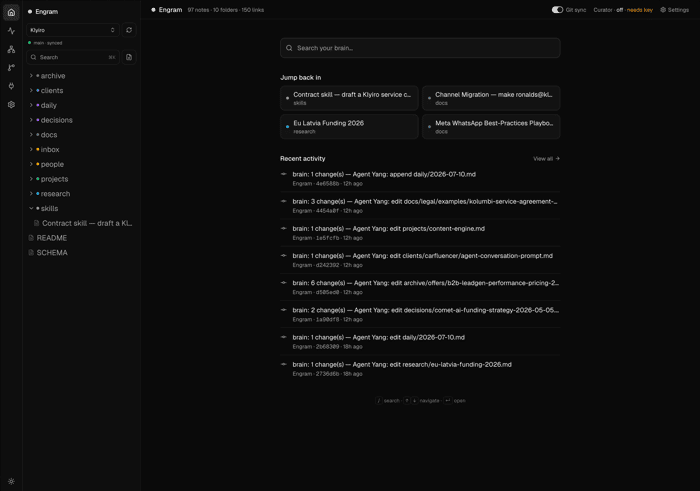Click the new note file icon
This screenshot has height=491, width=700.
click(x=129, y=57)
